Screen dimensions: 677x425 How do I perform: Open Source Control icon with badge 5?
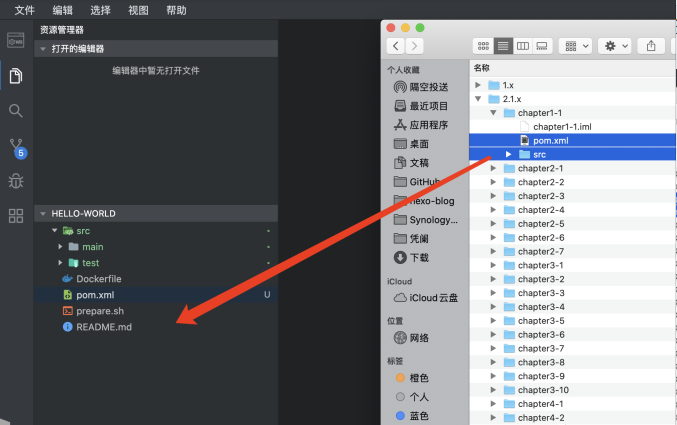click(x=17, y=149)
